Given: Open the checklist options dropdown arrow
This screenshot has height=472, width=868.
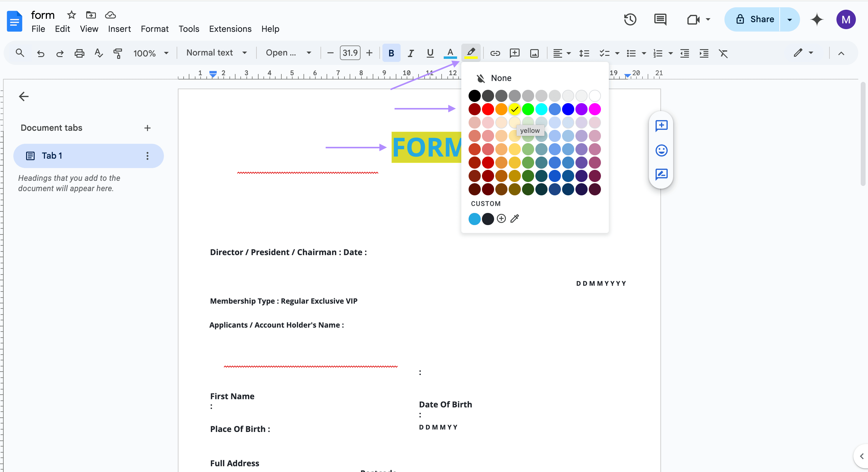Looking at the screenshot, I should pos(617,53).
